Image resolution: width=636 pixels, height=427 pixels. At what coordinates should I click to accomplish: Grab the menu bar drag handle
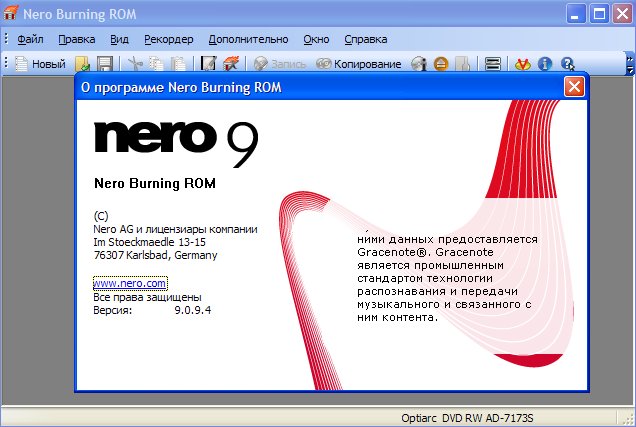pos(6,39)
